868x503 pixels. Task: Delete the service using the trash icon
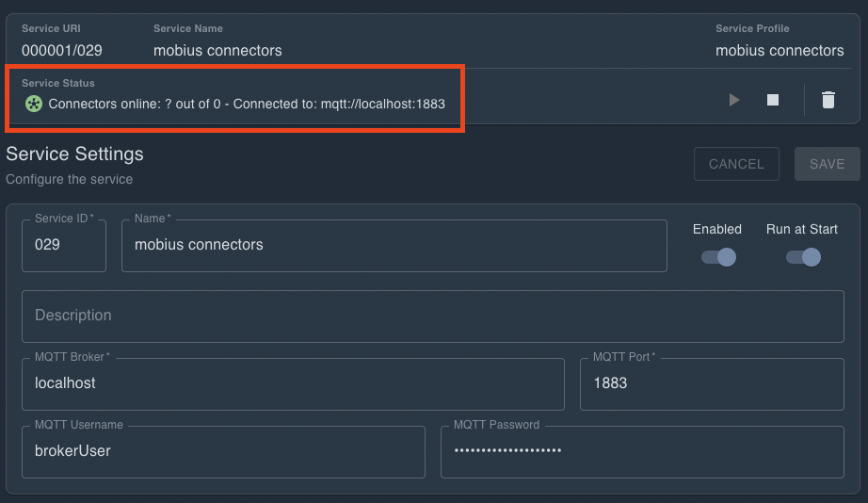[x=828, y=100]
